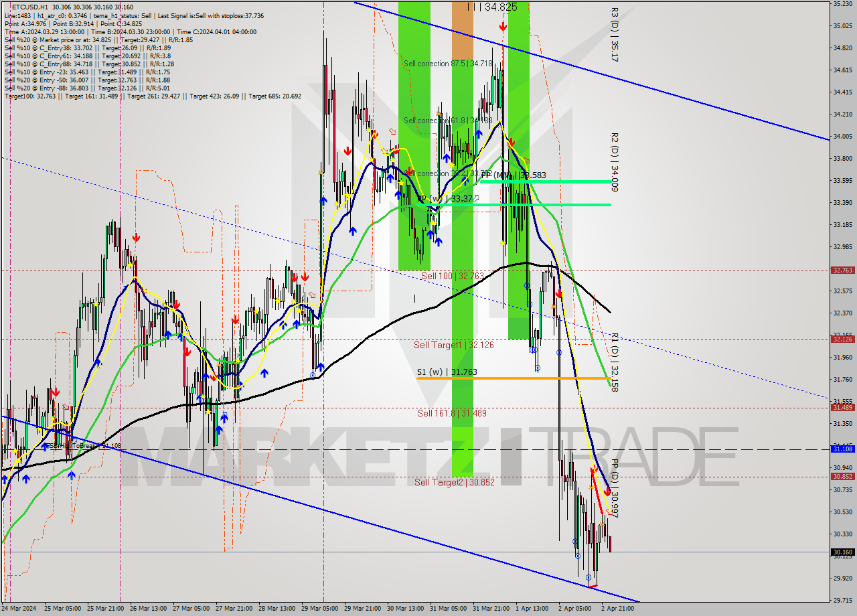The image size is (857, 616).
Task: Click the 'Sell 100 | 32.763' label
Action: point(452,276)
